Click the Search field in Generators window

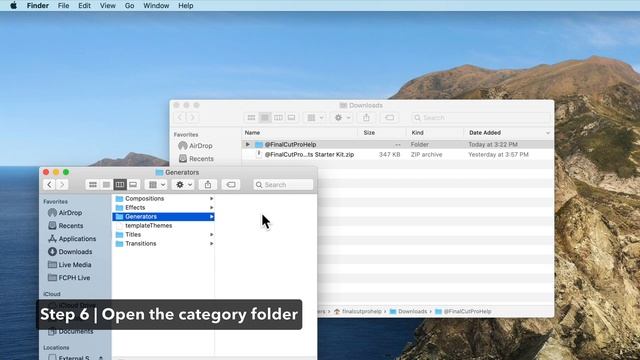tap(283, 184)
